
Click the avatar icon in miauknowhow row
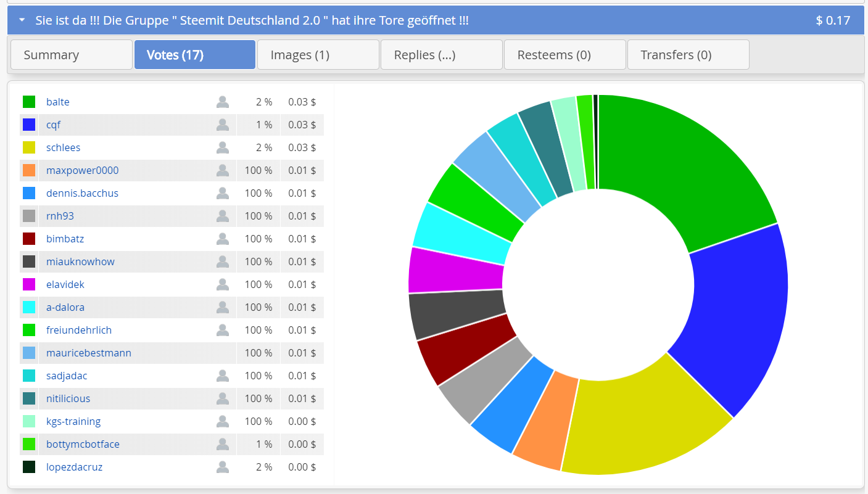[223, 261]
